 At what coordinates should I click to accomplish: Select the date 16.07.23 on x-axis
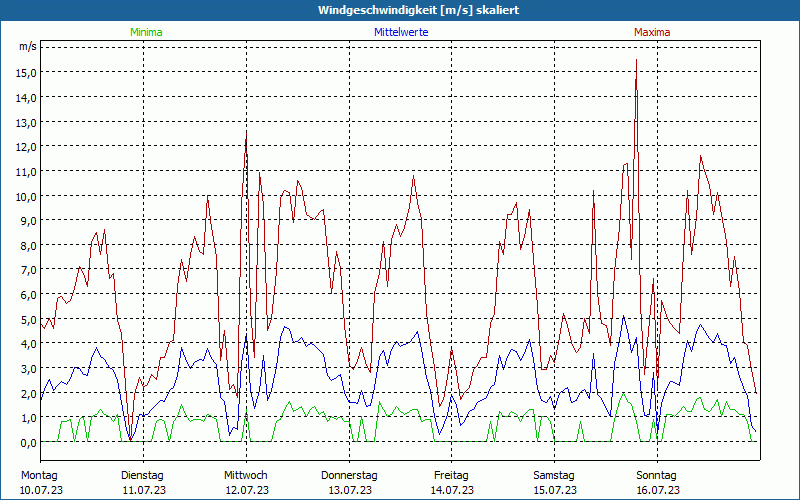657,490
